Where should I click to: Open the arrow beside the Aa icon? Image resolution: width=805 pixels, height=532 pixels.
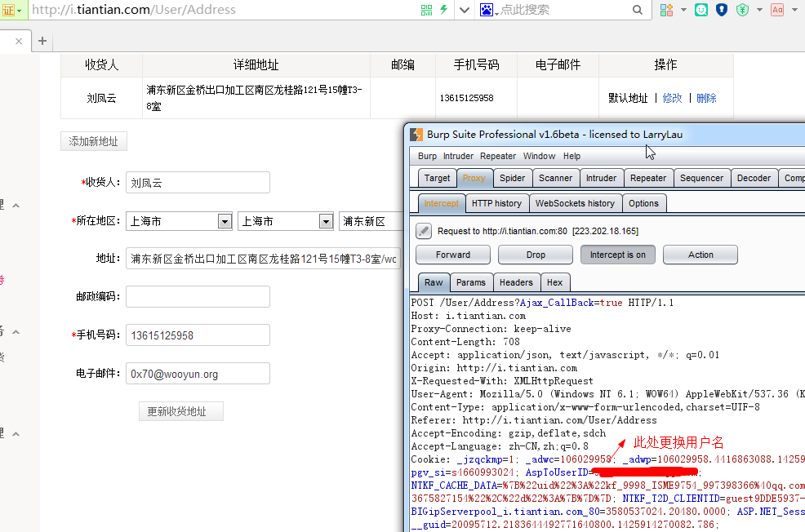(794, 10)
